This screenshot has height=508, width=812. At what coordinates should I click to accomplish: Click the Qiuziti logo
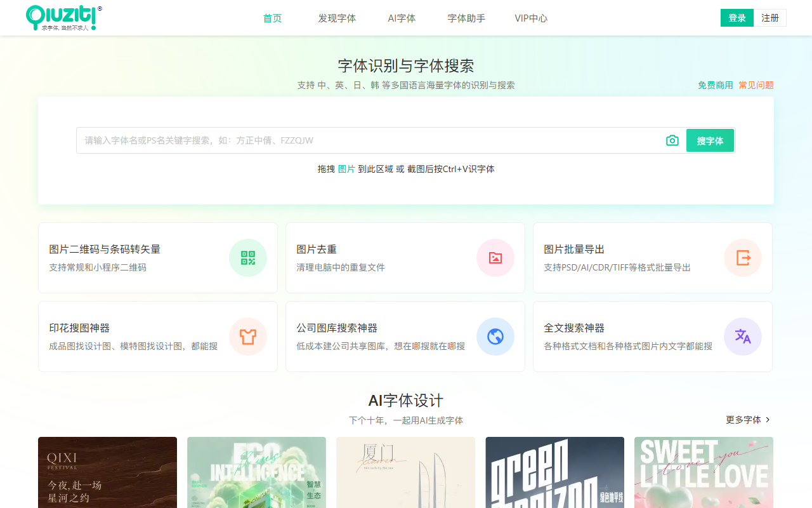(x=64, y=18)
